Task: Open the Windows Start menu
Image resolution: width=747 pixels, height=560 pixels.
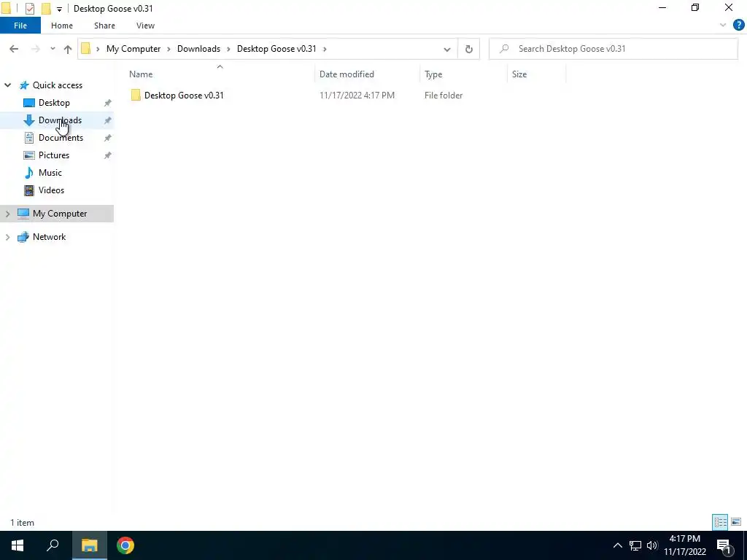Action: 18,545
